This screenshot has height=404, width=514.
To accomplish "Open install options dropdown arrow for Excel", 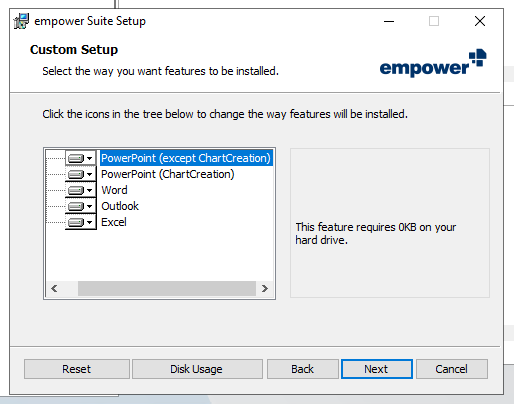I will pyautogui.click(x=89, y=222).
